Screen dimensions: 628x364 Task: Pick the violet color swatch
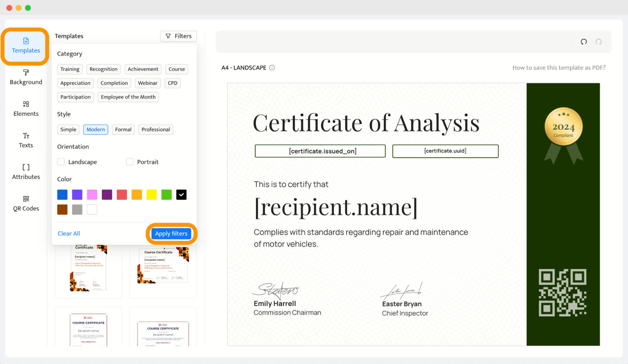tap(77, 195)
